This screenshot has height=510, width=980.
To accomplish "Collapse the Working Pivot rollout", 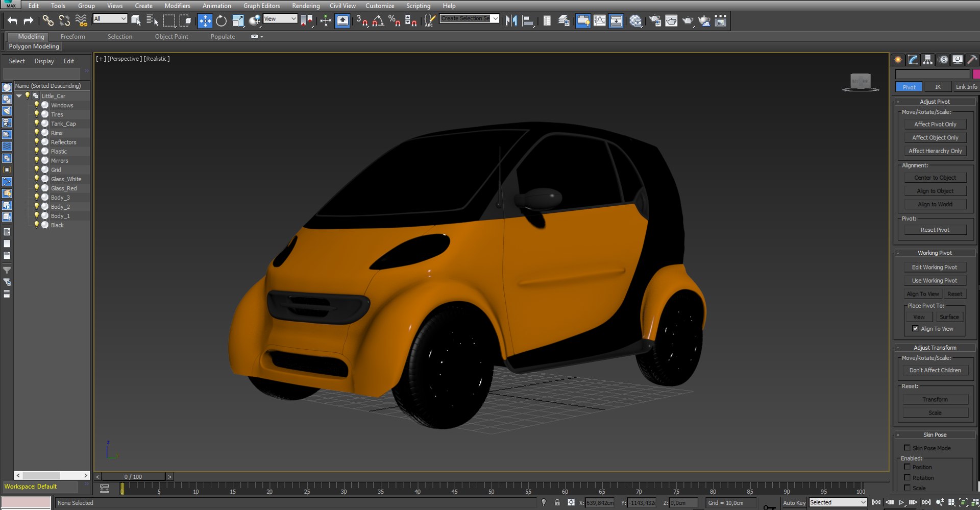I will point(935,253).
